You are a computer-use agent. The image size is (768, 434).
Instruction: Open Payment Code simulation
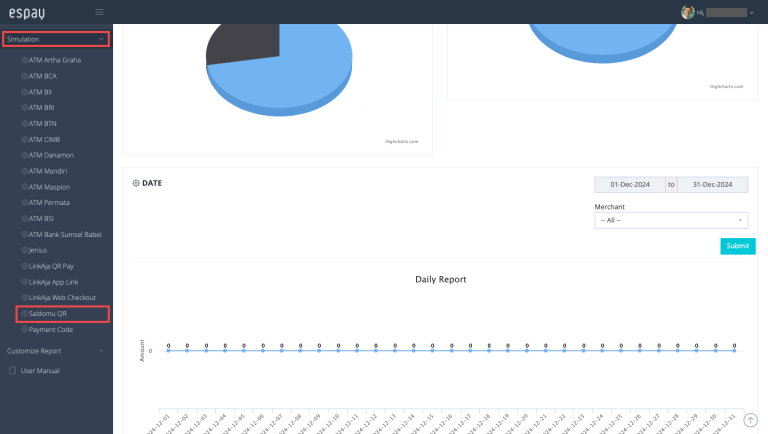(50, 330)
